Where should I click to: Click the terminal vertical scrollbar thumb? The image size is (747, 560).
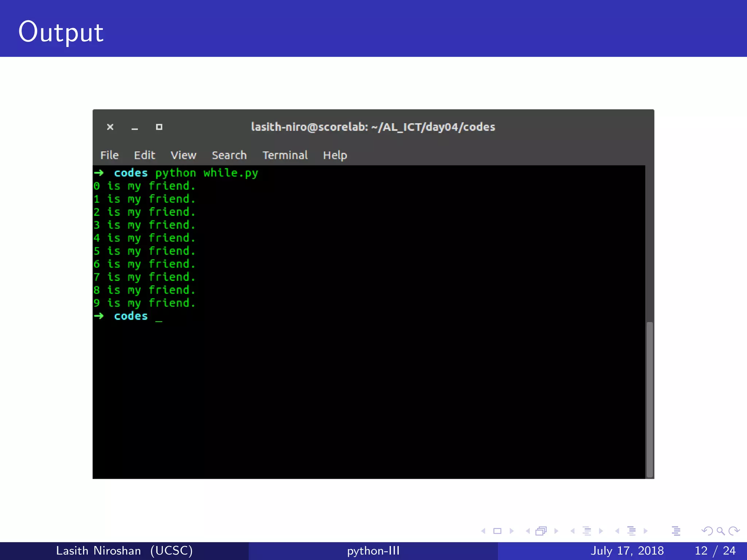[x=649, y=399]
